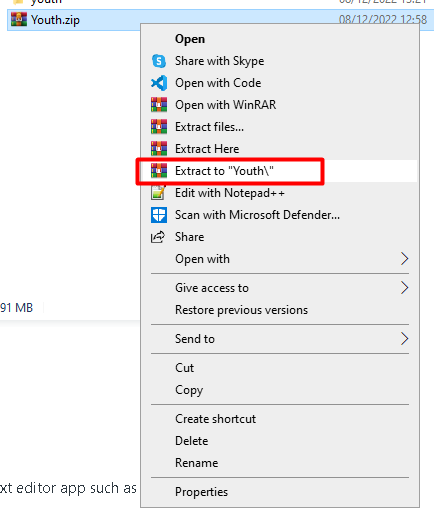This screenshot has height=519, width=434.
Task: Click the Notepad++ icon beside Edit with Notepad++
Action: (158, 193)
